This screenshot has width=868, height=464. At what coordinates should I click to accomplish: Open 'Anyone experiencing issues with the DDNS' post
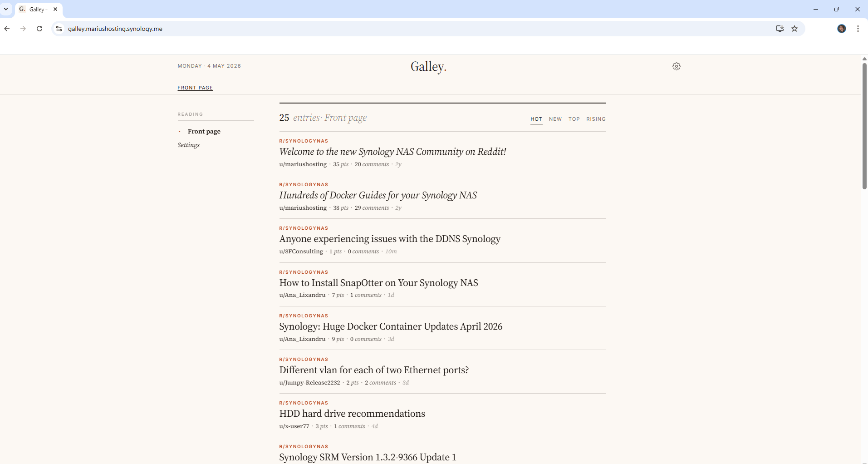pos(390,239)
